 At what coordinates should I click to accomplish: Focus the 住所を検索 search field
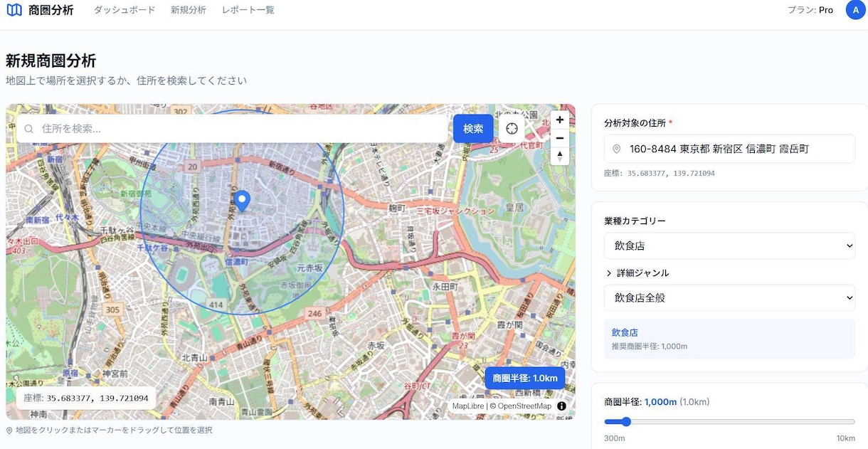coord(232,129)
